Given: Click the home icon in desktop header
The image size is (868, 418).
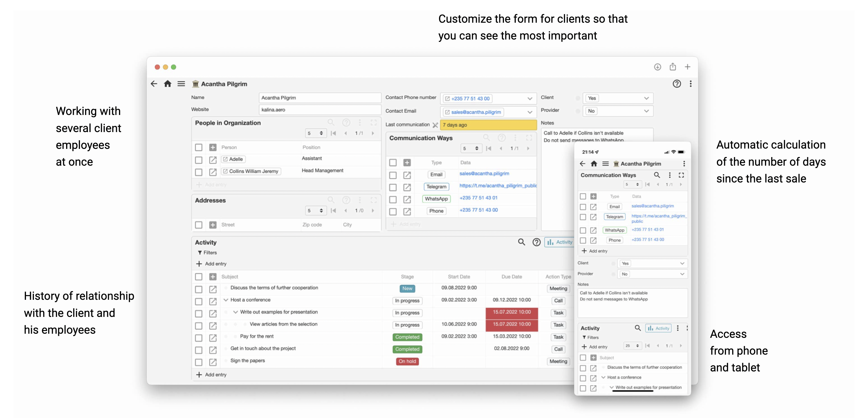Looking at the screenshot, I should click(x=167, y=84).
